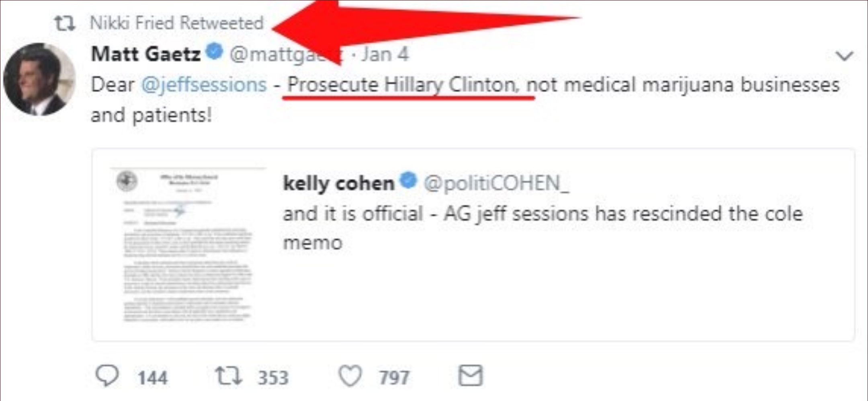868x401 pixels.
Task: Click retweet icon beside Nikki Fried Retweeted
Action: (x=65, y=23)
